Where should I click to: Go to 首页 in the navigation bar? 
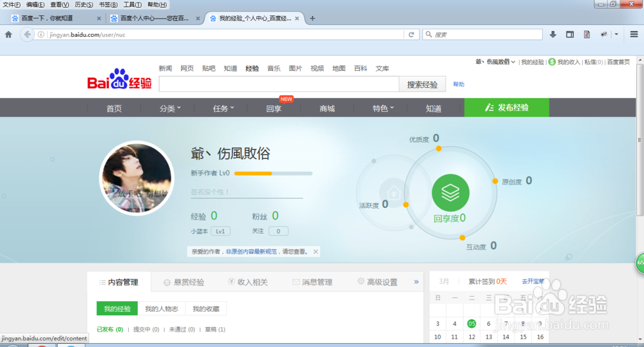pos(114,108)
